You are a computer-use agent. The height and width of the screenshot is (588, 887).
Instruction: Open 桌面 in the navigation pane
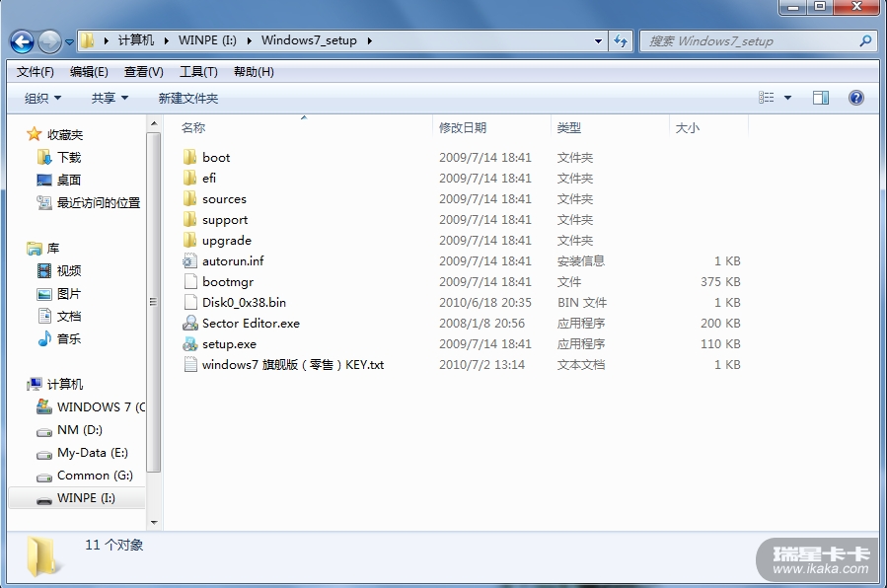pyautogui.click(x=69, y=180)
